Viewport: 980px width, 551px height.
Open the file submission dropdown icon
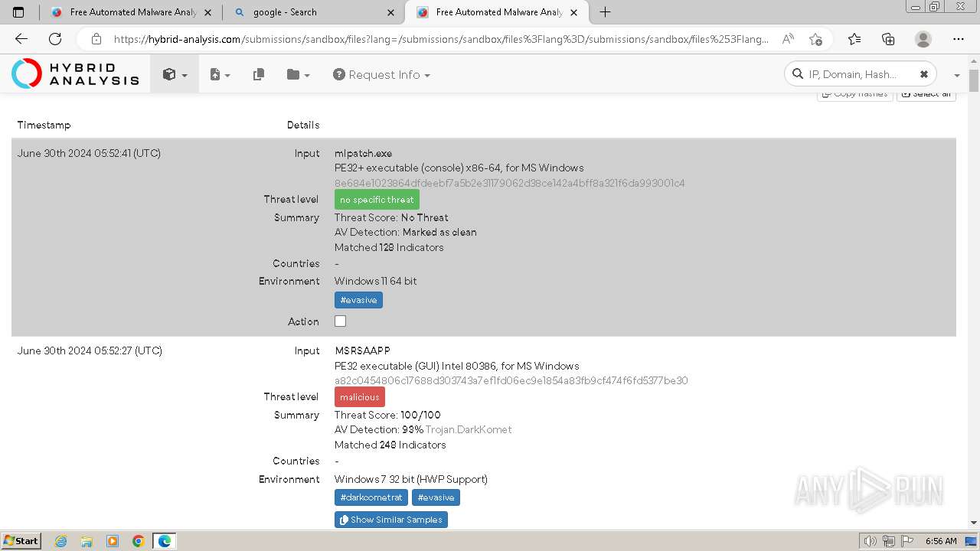click(x=220, y=74)
